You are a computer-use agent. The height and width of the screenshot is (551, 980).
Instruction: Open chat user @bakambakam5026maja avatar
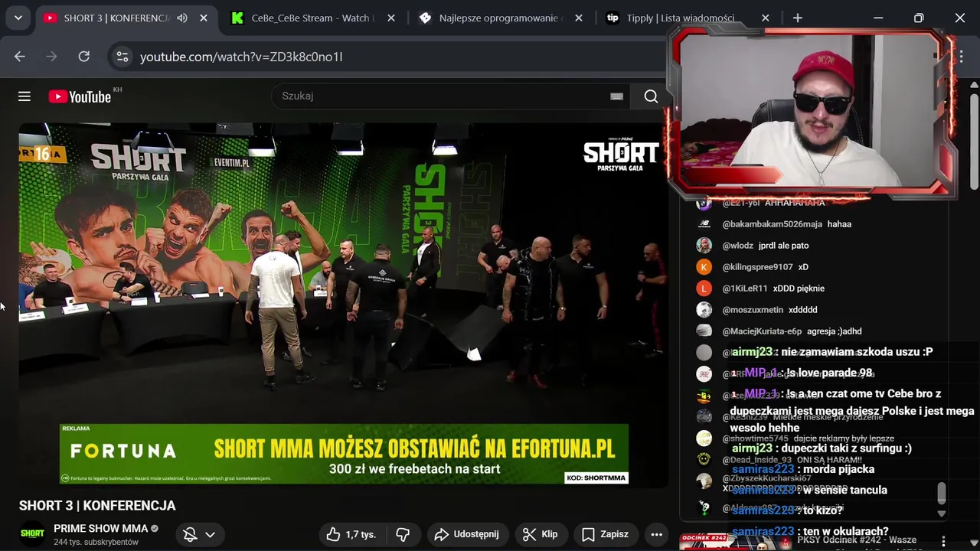(x=704, y=224)
